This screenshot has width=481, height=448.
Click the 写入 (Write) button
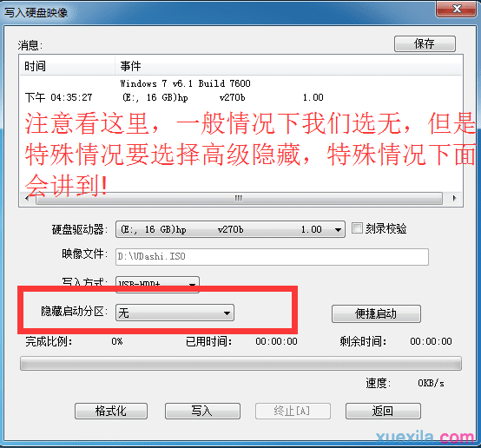[x=202, y=411]
